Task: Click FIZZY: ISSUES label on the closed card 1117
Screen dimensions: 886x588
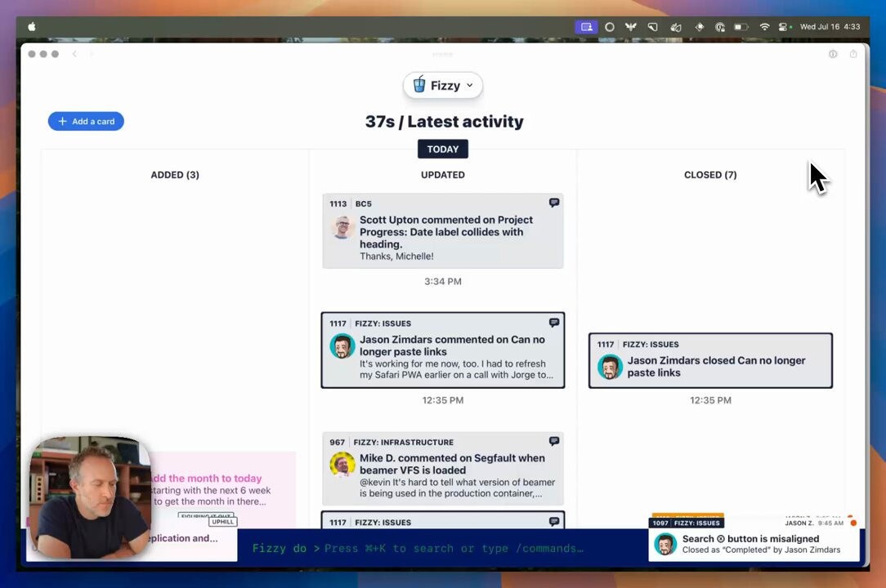Action: tap(651, 345)
